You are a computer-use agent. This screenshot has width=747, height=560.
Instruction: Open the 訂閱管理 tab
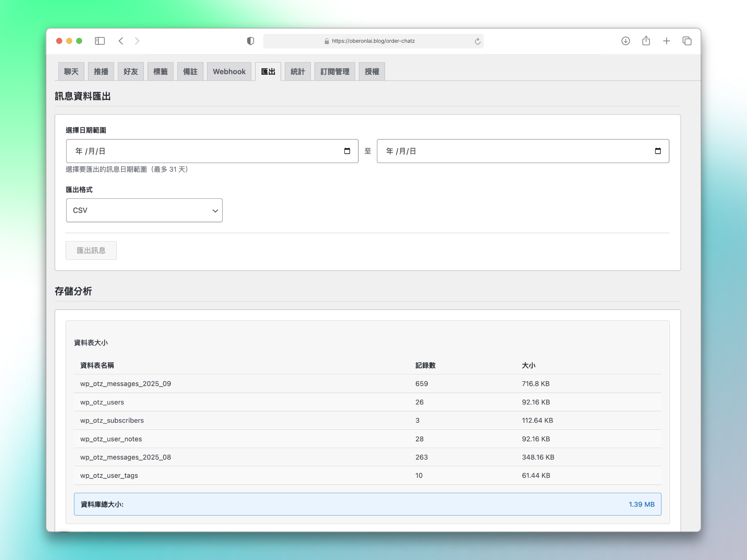[335, 72]
